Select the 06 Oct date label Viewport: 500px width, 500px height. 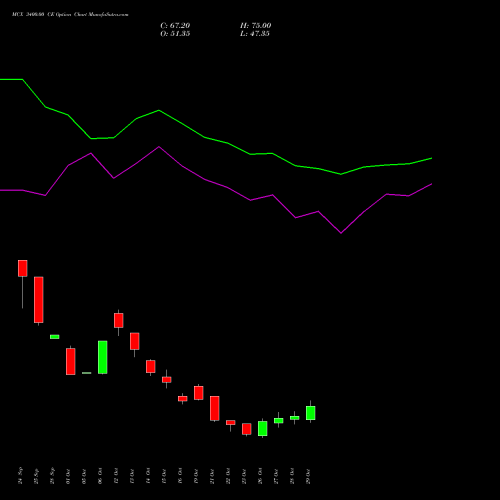tap(101, 476)
